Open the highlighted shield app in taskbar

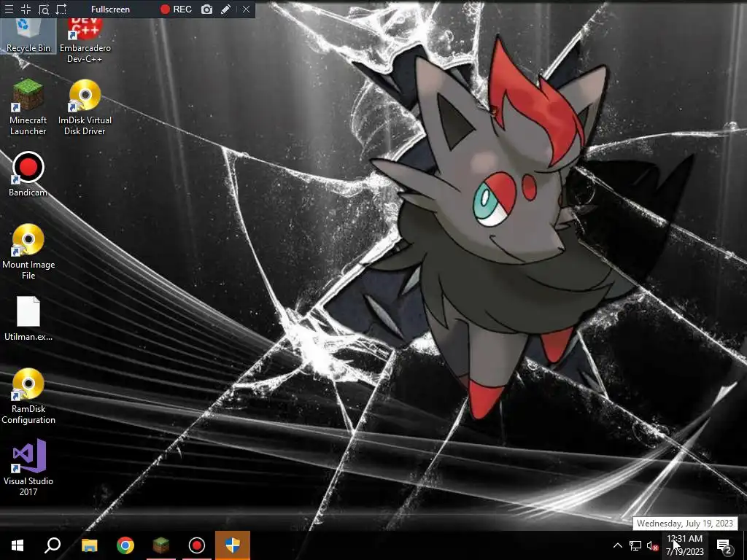point(233,545)
